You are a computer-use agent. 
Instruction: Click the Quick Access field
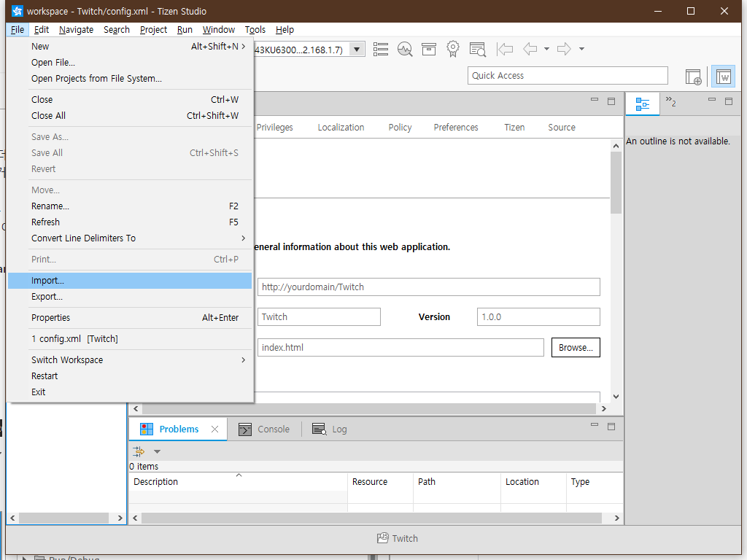point(568,76)
